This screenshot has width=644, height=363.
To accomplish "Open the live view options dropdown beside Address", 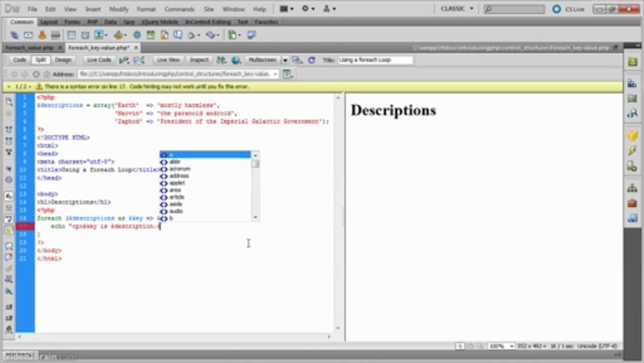I will [288, 74].
